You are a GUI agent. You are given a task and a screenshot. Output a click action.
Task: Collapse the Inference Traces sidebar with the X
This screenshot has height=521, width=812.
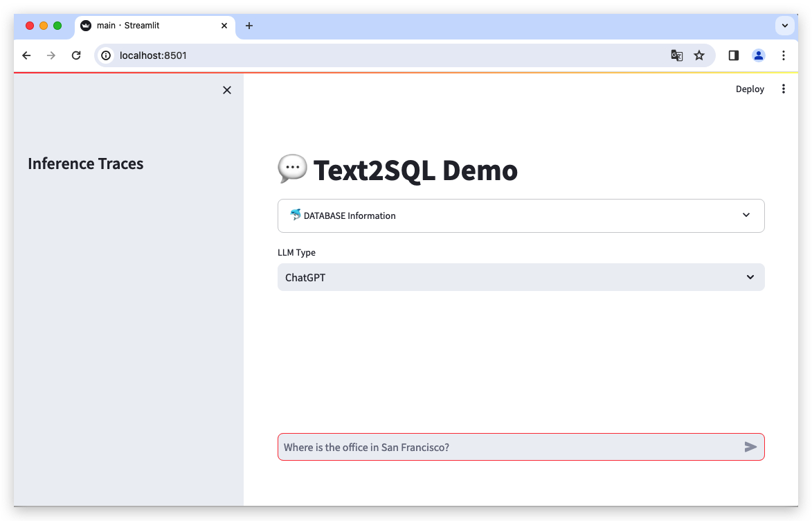(227, 90)
